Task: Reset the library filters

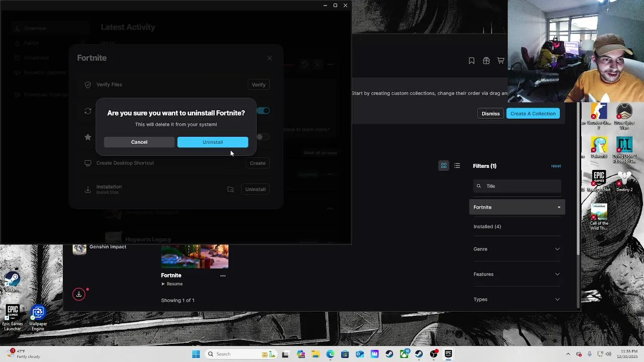Action: pos(555,166)
